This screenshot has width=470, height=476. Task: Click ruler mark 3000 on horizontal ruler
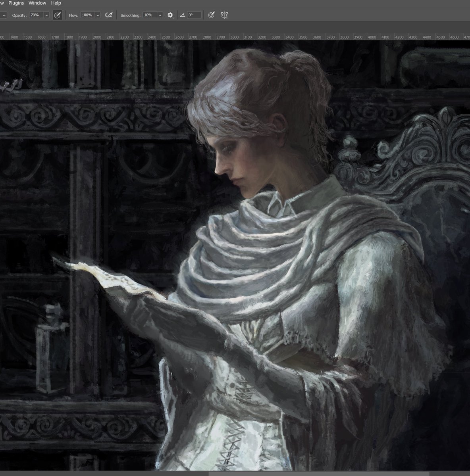pyautogui.click(x=234, y=37)
